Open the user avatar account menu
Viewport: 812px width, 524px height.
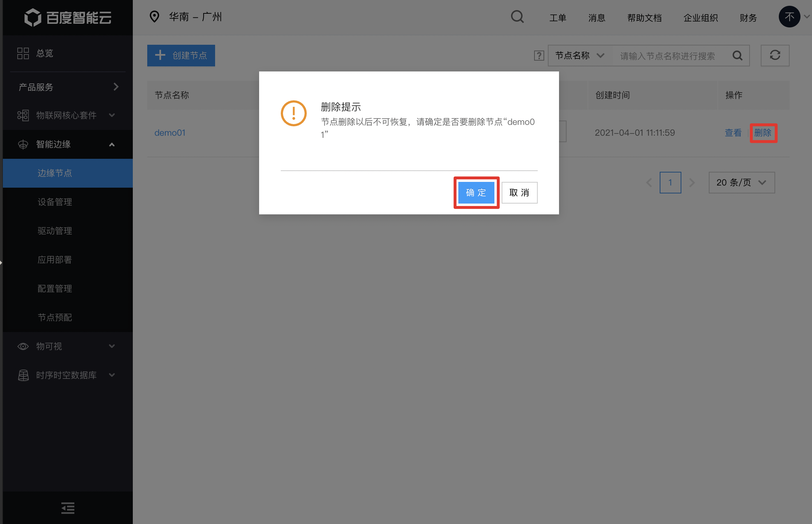click(x=789, y=17)
